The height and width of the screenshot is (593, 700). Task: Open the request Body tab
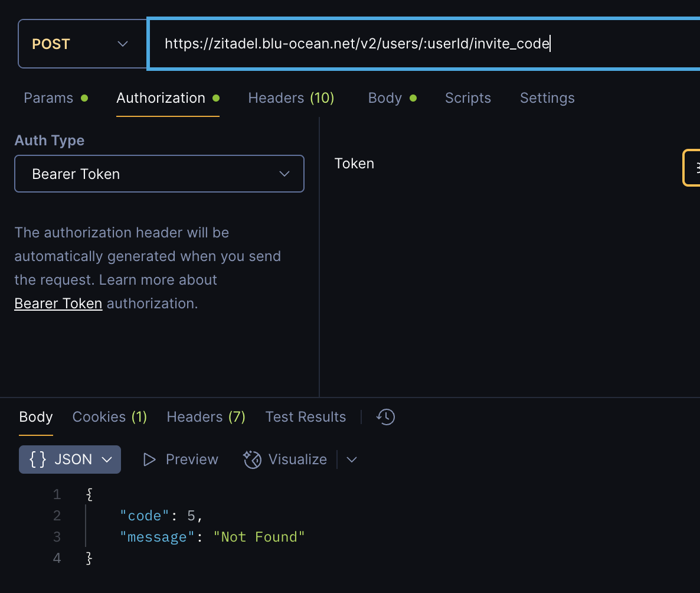click(x=392, y=98)
